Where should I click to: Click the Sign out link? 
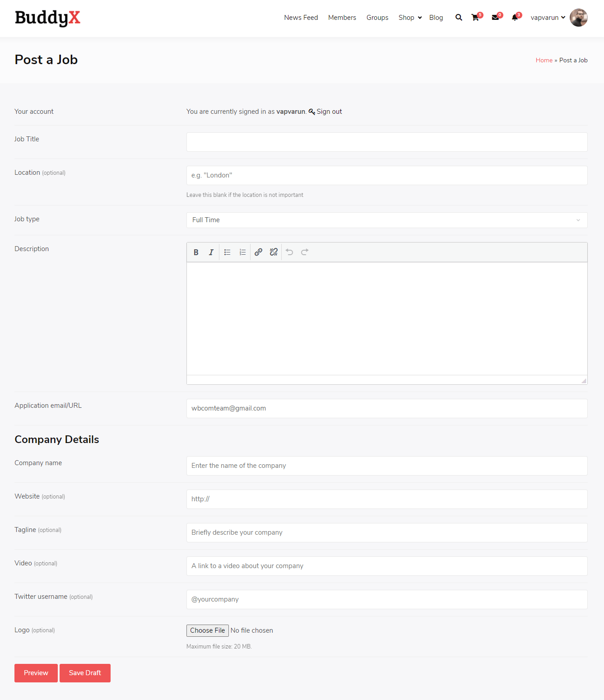point(329,112)
